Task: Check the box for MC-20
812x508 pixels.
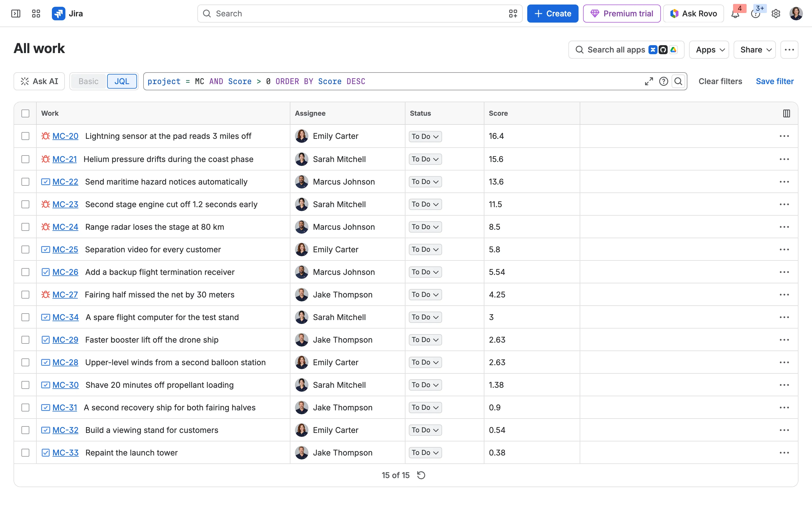Action: [25, 136]
